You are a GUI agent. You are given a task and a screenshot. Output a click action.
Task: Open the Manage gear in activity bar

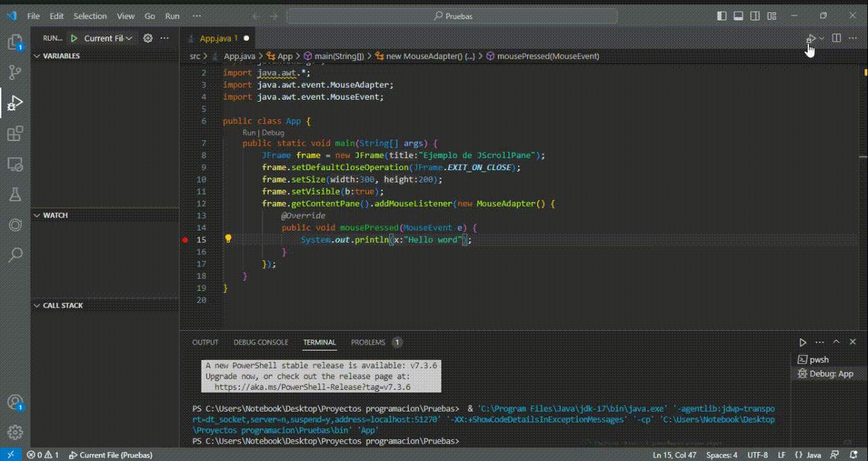click(x=15, y=432)
